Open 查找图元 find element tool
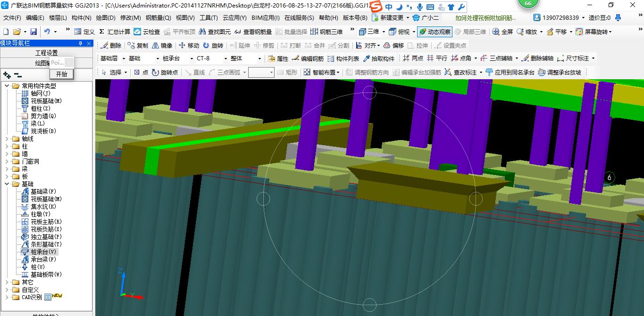644x316 pixels. tap(215, 32)
